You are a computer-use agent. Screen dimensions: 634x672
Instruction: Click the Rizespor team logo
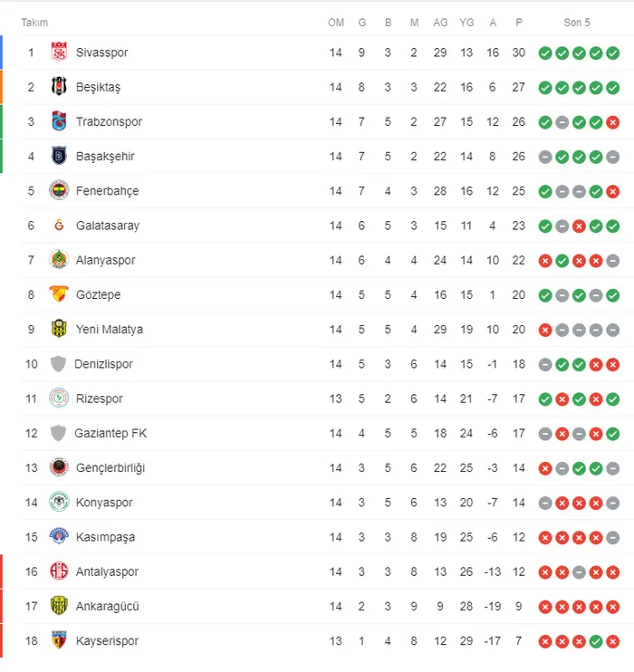coord(59,398)
